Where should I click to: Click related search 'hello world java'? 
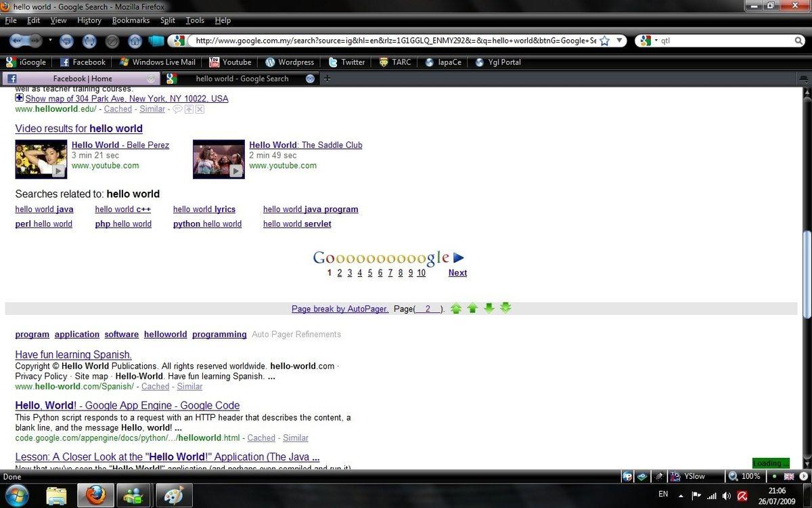coord(44,209)
